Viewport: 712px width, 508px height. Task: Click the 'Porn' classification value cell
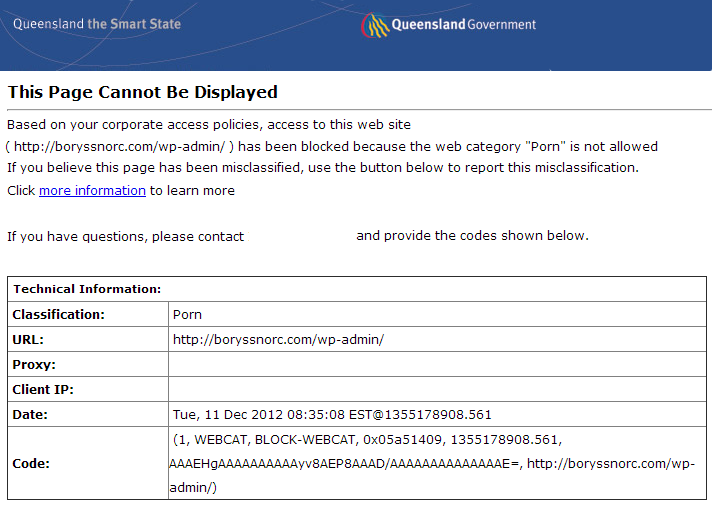tap(437, 314)
